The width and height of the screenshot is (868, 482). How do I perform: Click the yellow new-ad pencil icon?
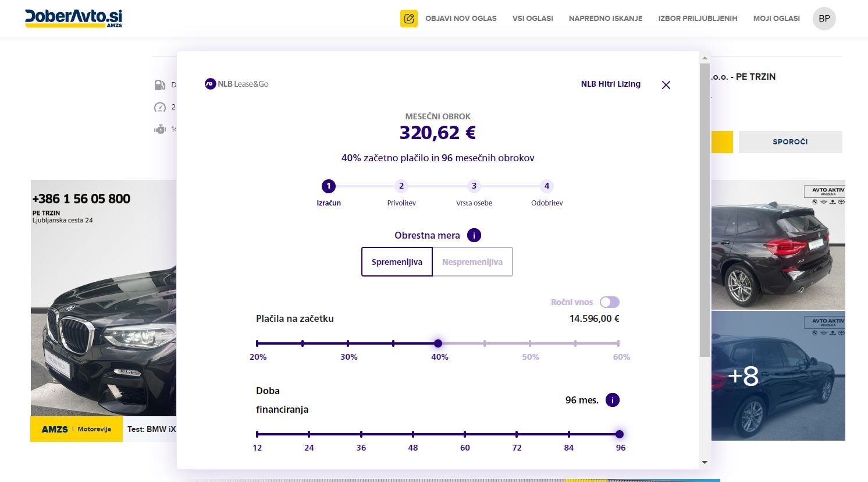point(409,19)
